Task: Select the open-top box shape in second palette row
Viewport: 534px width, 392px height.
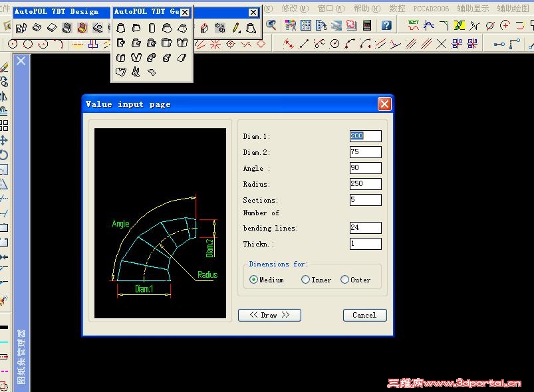Action: click(166, 43)
